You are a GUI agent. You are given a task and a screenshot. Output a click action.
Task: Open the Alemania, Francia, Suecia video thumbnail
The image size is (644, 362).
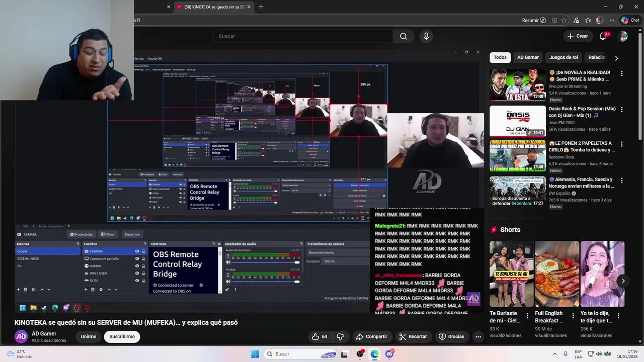tap(518, 192)
